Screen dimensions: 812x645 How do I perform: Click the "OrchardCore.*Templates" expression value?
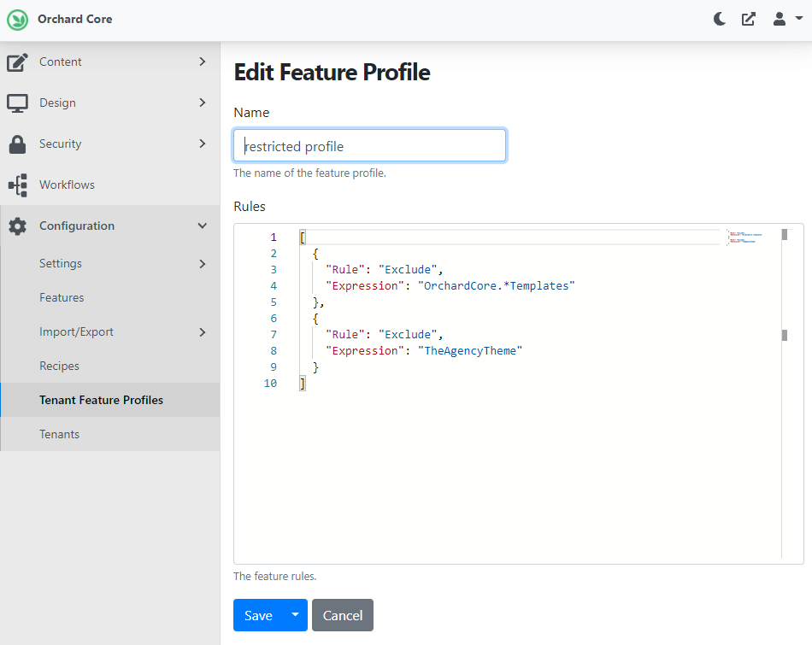[496, 285]
